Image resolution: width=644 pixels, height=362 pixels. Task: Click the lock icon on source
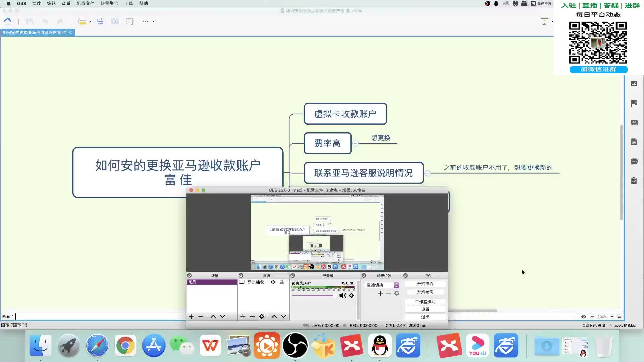coord(282,282)
